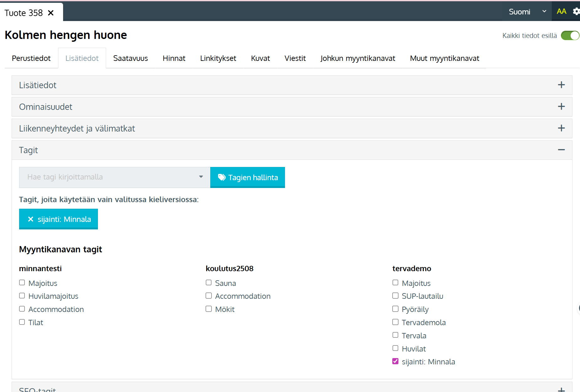Click the tervademo channel heading
580x392 pixels.
coord(412,269)
